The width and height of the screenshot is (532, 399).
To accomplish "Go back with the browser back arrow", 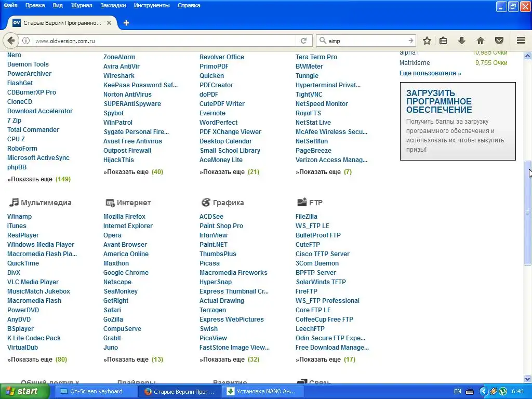I will click(11, 41).
